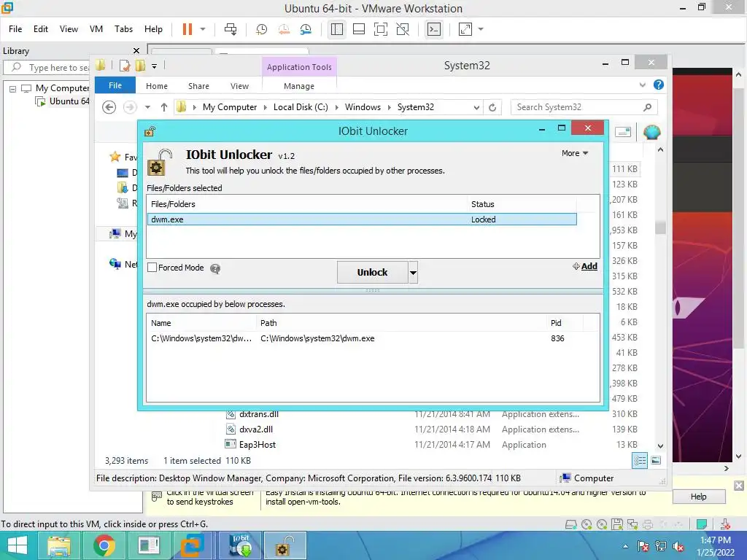Click the VMware pause VM icon
747x560 pixels.
coord(187,29)
